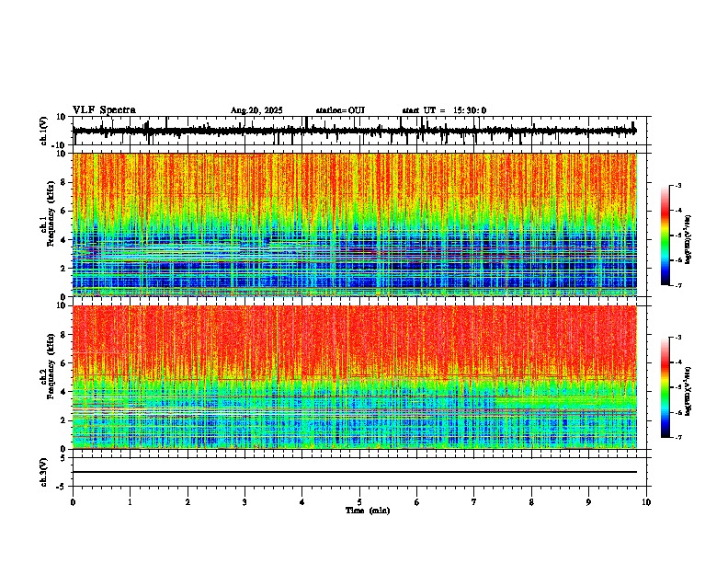Click the time axis end label "10"

[x=646, y=502]
